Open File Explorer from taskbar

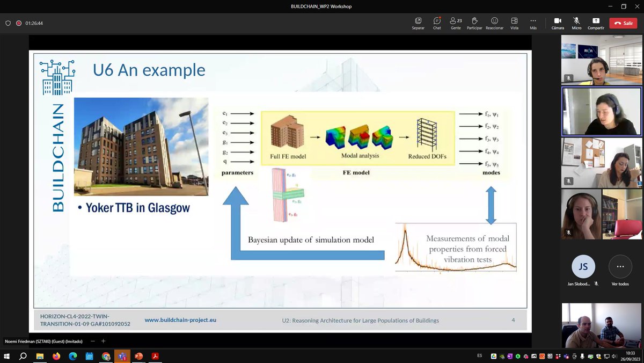[x=40, y=356]
